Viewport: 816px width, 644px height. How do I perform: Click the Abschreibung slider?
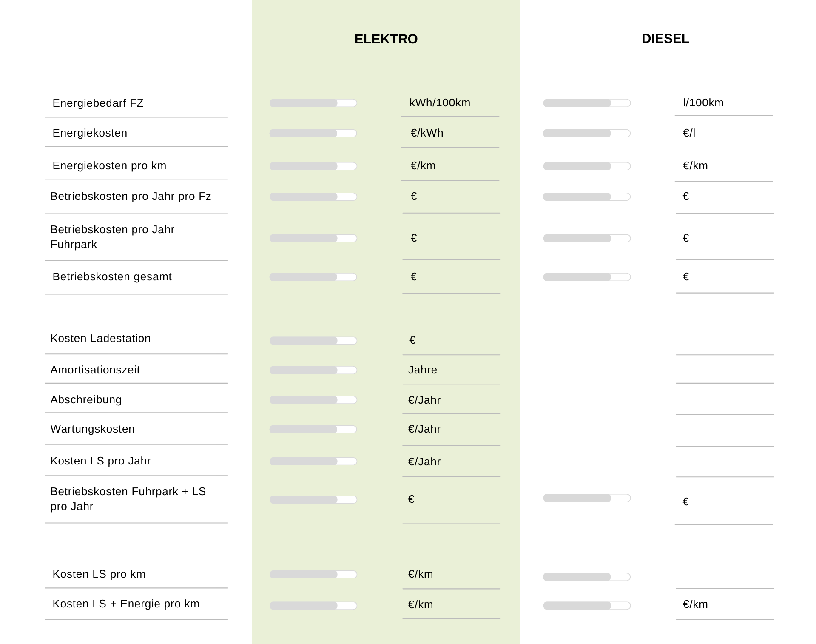pos(313,400)
